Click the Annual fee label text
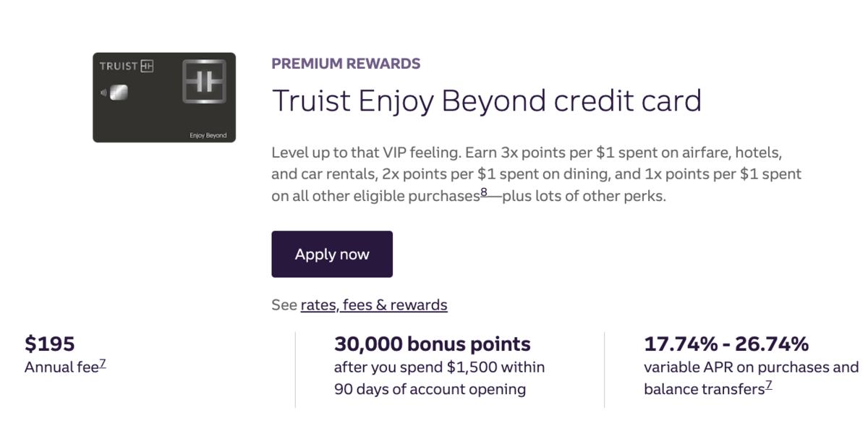The width and height of the screenshot is (868, 439). (x=61, y=367)
